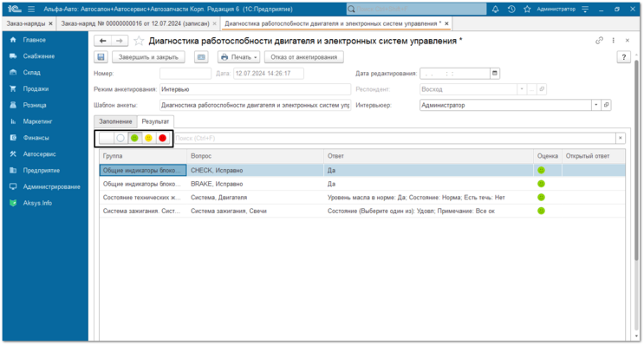Screen dimensions: 644x345
Task: Go back with left arrow button
Action: (x=102, y=41)
